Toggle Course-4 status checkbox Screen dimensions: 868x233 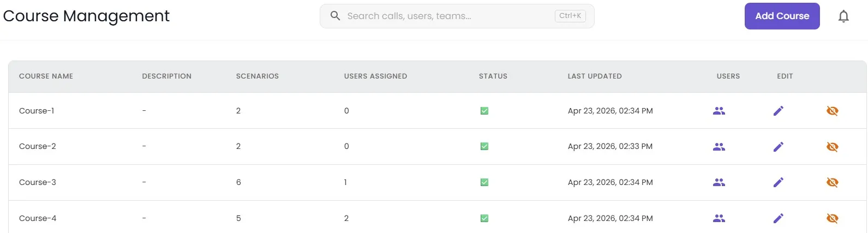(x=484, y=218)
